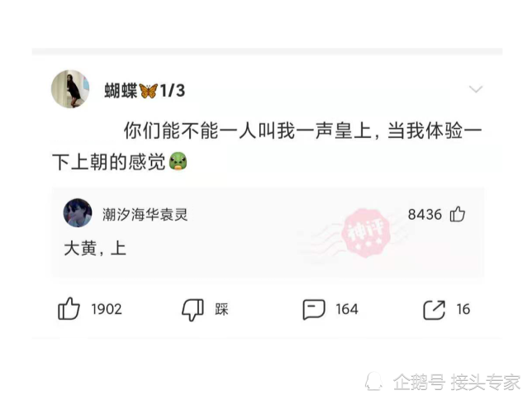532x400 pixels.
Task: Click the green duck emoji
Action: [178, 161]
